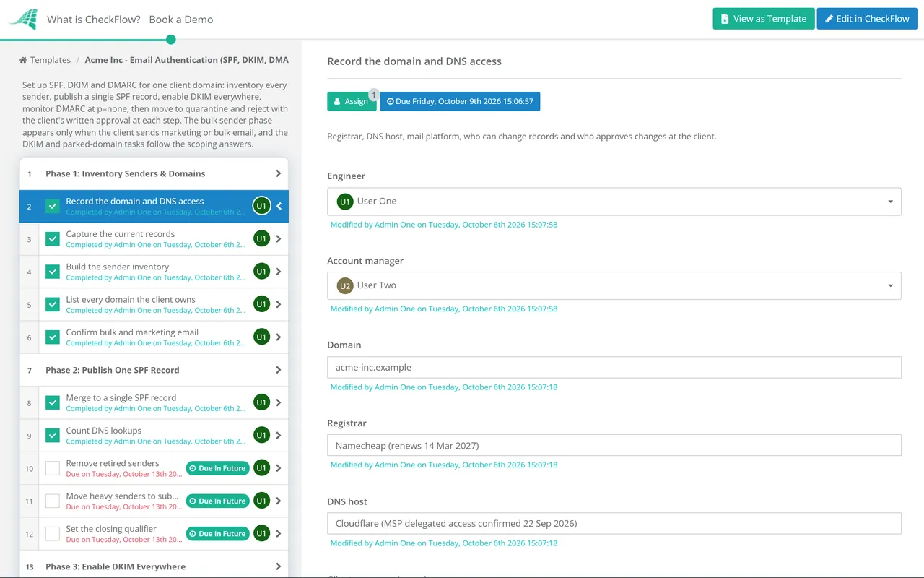Click the Due In Future badge on Remove retired senders
The height and width of the screenshot is (578, 924).
[x=217, y=468]
